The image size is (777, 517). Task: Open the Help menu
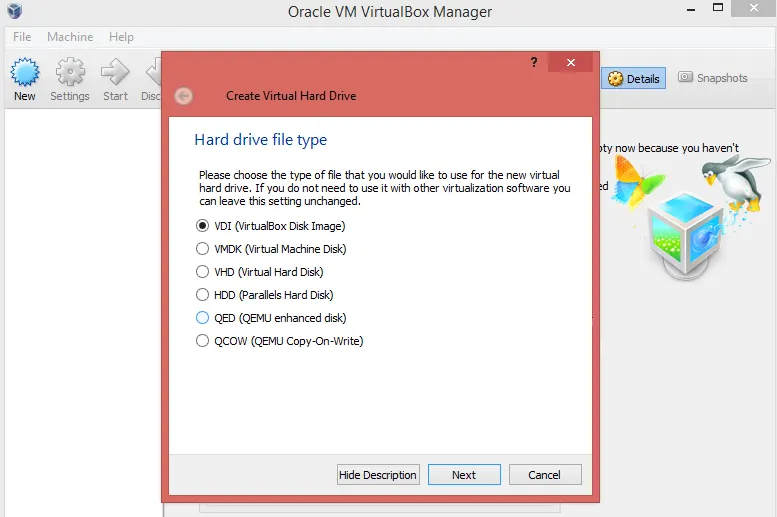(121, 37)
